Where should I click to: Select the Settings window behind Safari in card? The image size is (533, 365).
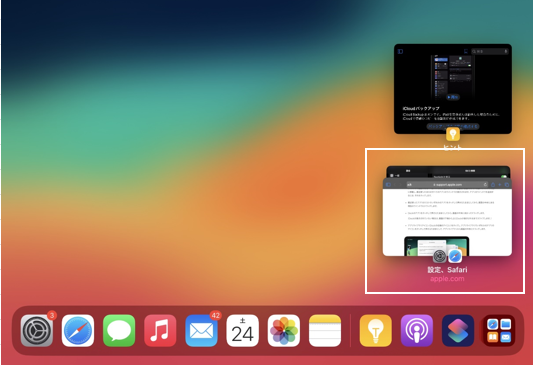(448, 171)
